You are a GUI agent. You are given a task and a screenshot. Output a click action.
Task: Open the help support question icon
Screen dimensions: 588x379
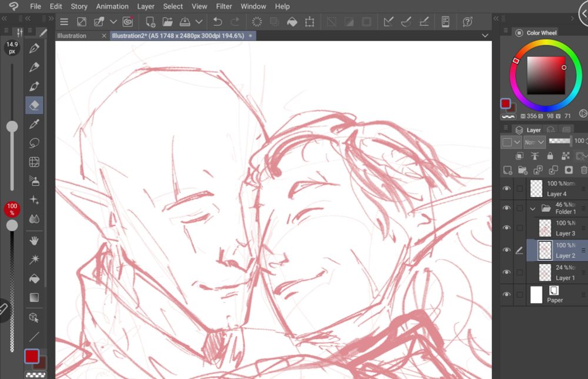coord(467,22)
